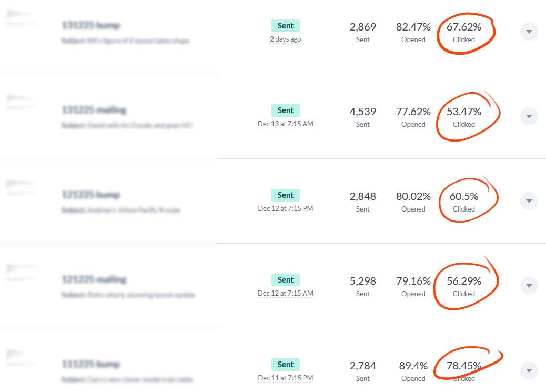Open dropdown for the 67.62% clicked campaign

pos(529,32)
